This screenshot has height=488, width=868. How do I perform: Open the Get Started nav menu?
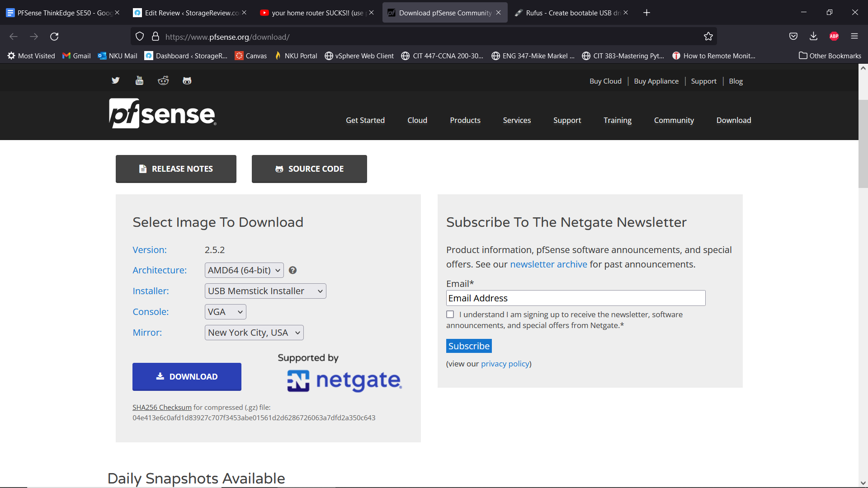point(365,120)
